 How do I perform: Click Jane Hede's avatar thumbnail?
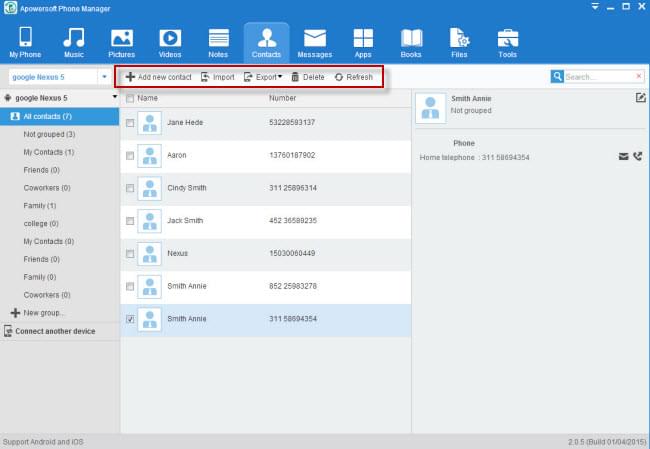[x=149, y=123]
